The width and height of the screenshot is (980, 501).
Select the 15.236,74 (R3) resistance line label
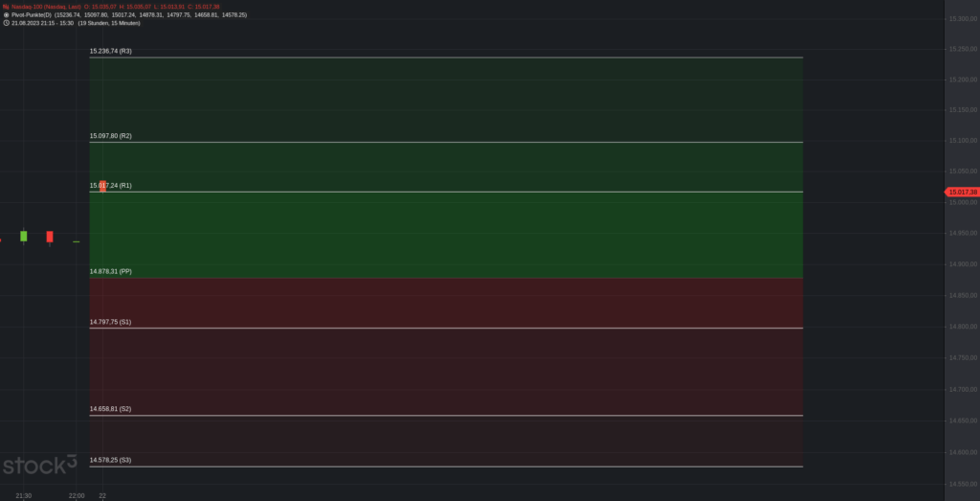[x=111, y=52]
